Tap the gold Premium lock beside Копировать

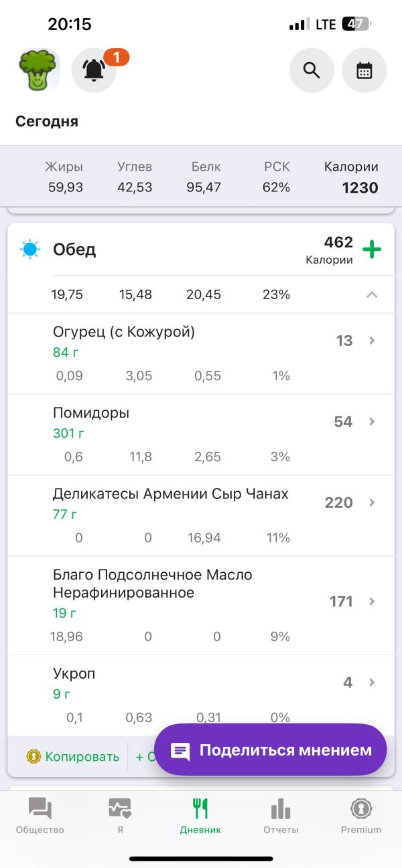[x=33, y=756]
